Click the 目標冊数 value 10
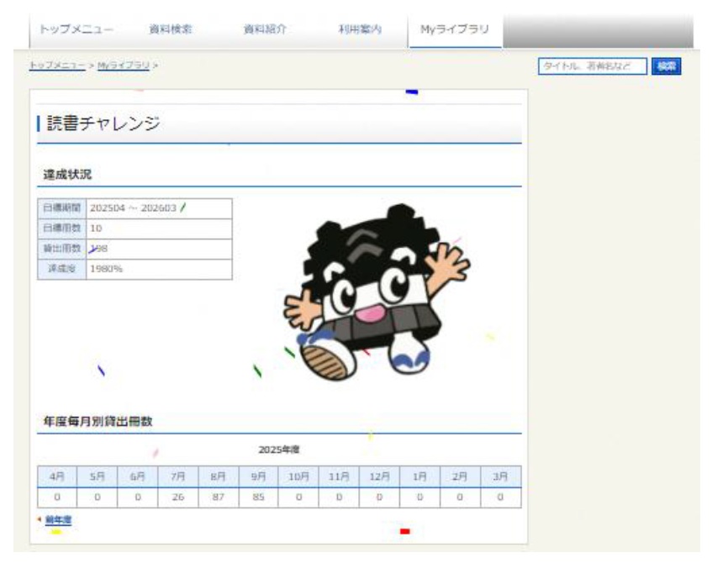728x574 pixels. [x=96, y=229]
